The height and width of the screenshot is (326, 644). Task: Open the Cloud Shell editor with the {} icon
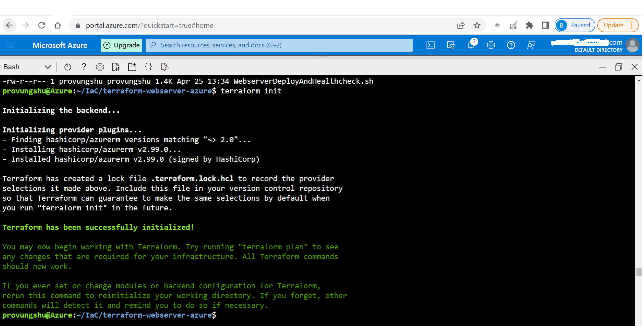(148, 67)
